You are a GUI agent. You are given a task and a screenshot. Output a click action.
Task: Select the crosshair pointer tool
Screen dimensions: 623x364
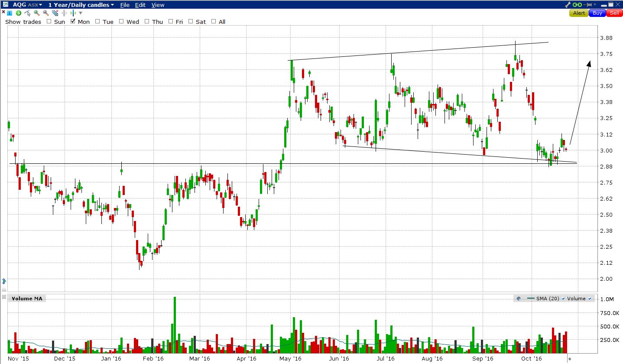click(27, 13)
